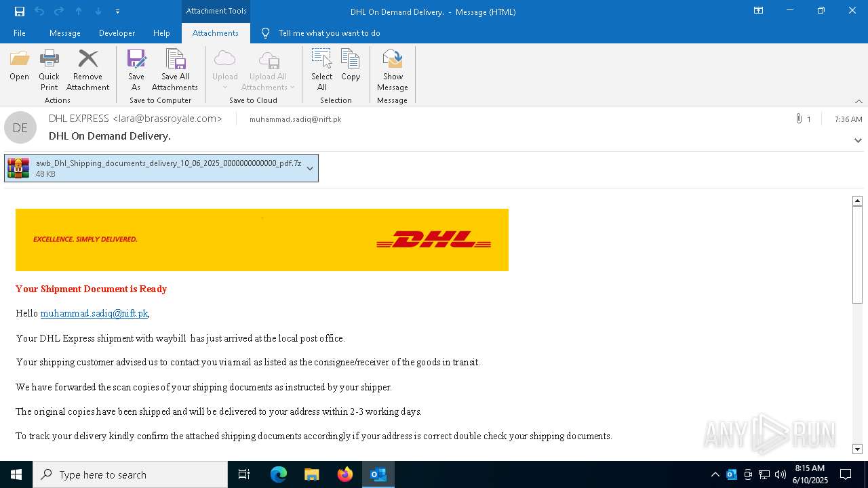Go to the previous item with the up arrow
868x488 pixels.
79,12
